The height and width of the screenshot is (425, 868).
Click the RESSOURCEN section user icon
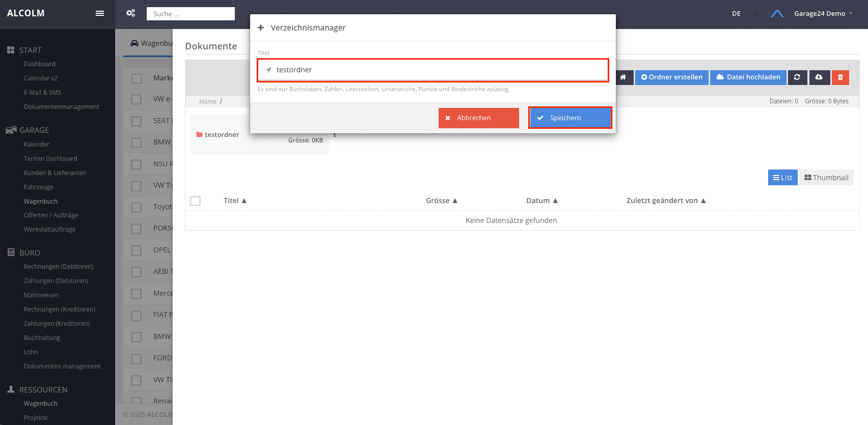[11, 389]
